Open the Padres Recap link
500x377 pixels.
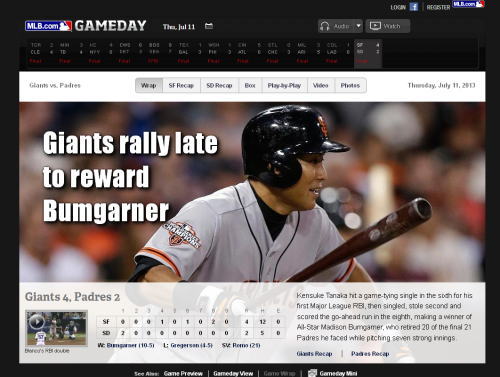pos(370,354)
